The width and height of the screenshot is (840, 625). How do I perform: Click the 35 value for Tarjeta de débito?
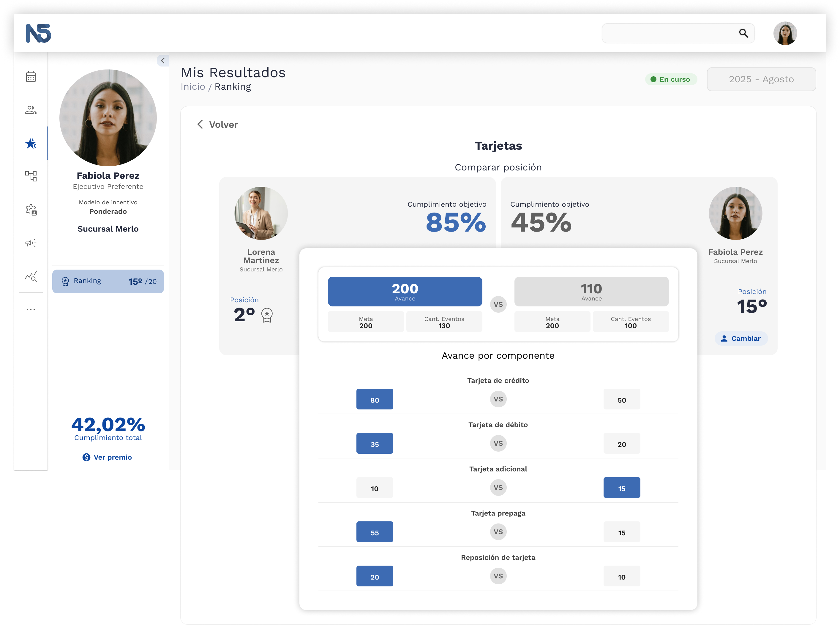tap(375, 443)
